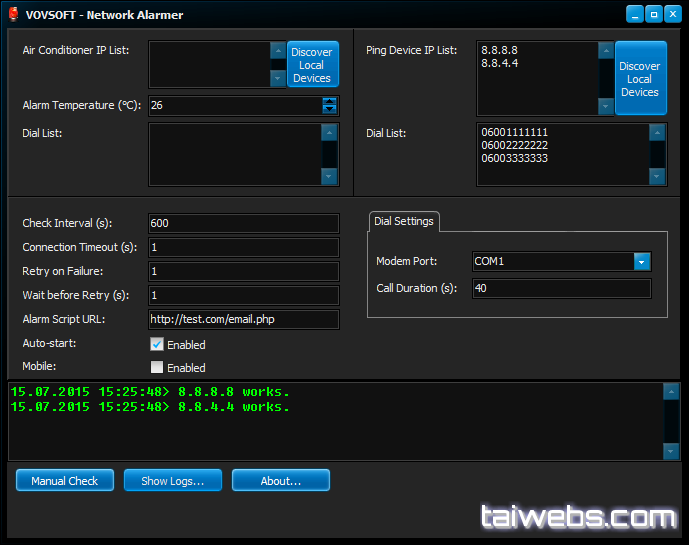Increase Alarm Temperature with up arrow
The height and width of the screenshot is (545, 689).
coord(329,101)
